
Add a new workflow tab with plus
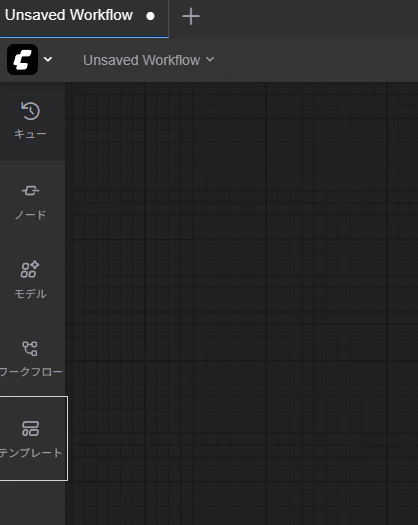pyautogui.click(x=191, y=16)
